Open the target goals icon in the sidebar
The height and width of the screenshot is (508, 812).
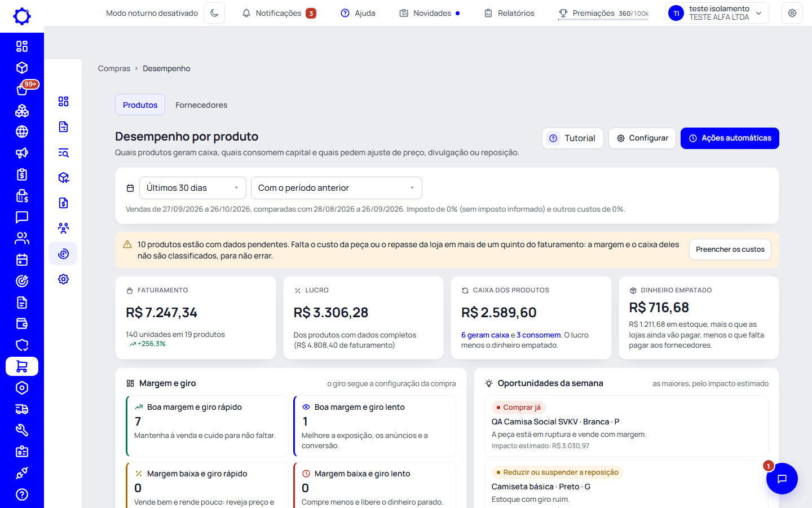point(22,281)
